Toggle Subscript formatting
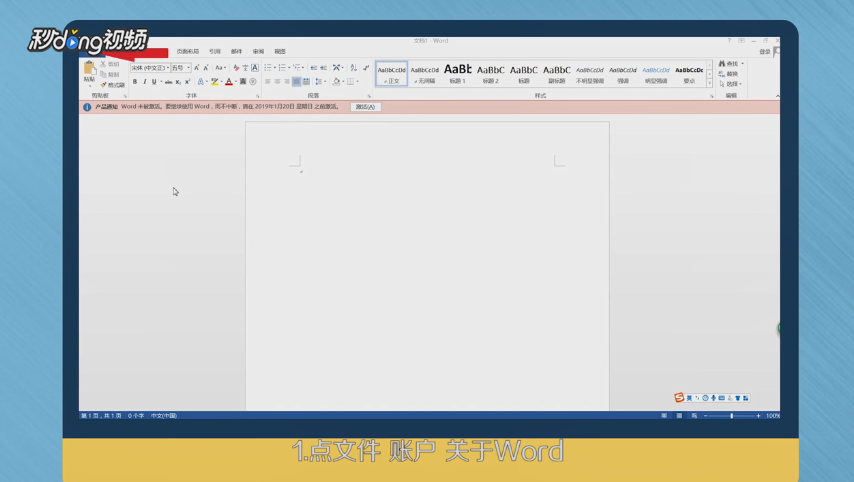Image resolution: width=854 pixels, height=482 pixels. click(x=178, y=82)
